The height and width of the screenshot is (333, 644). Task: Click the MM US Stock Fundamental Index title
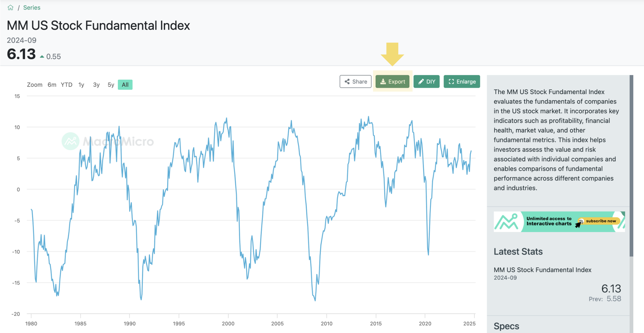click(x=98, y=26)
